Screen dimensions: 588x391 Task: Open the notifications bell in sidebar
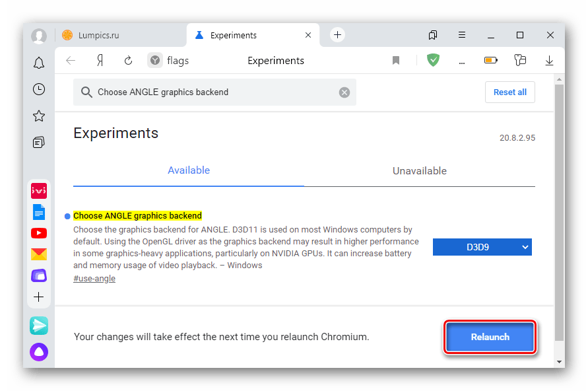(39, 63)
